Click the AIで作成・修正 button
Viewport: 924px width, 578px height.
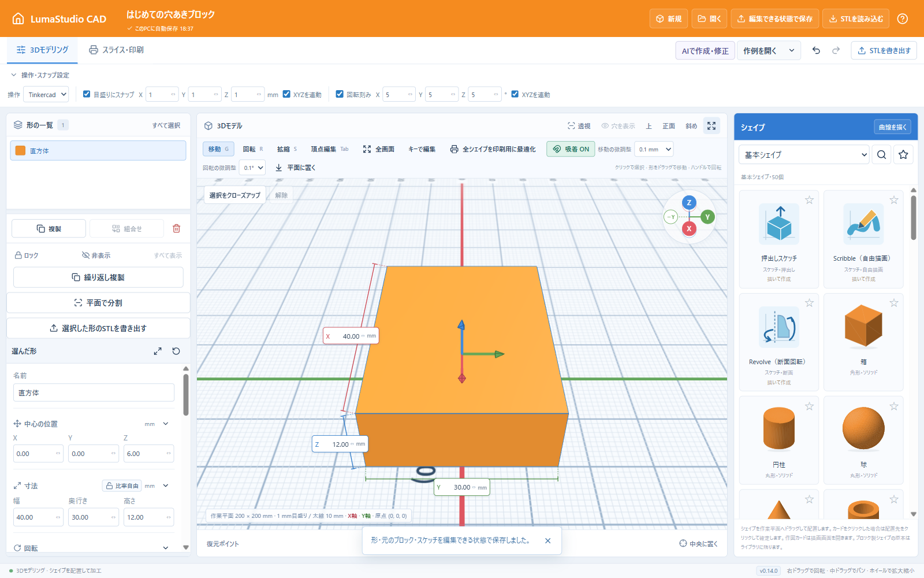coord(705,50)
